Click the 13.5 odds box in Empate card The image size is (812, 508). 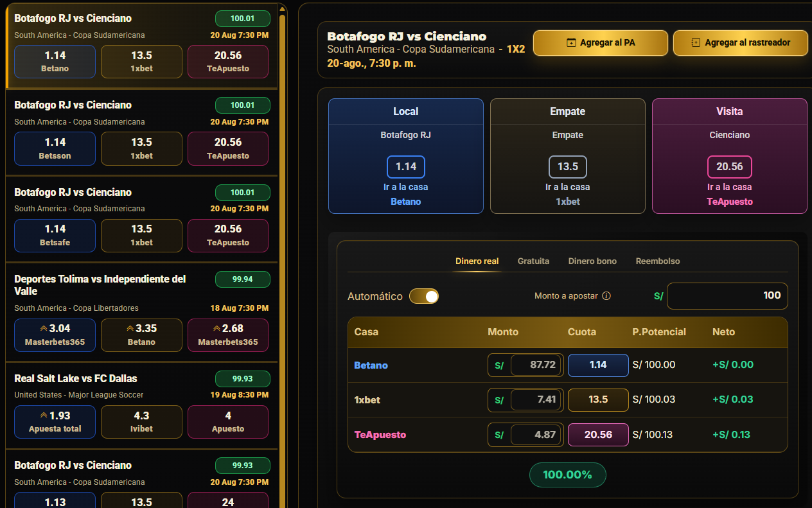(568, 166)
